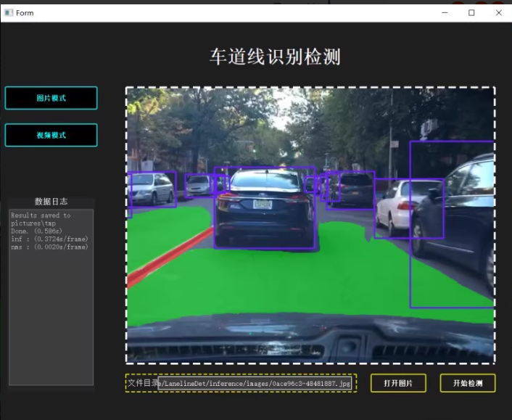Click log line 'pictures\tmp'
Image resolution: width=512 pixels, height=420 pixels.
click(33, 223)
